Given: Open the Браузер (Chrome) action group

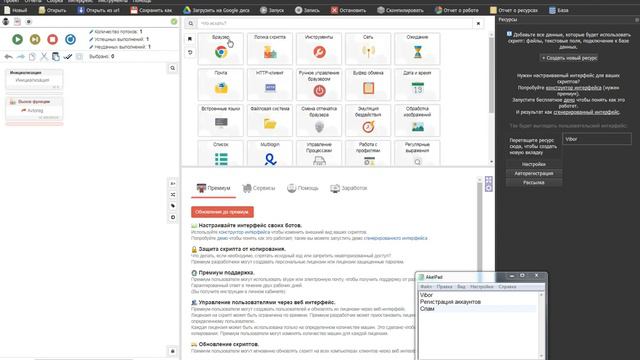Looking at the screenshot, I should tap(221, 49).
